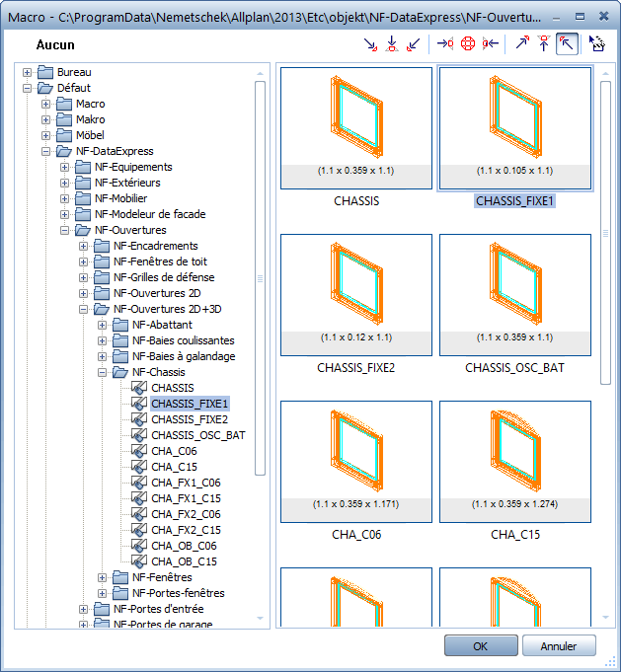621x672 pixels.
Task: Select the CHA_C15 thumbnail preview
Action: coord(515,462)
